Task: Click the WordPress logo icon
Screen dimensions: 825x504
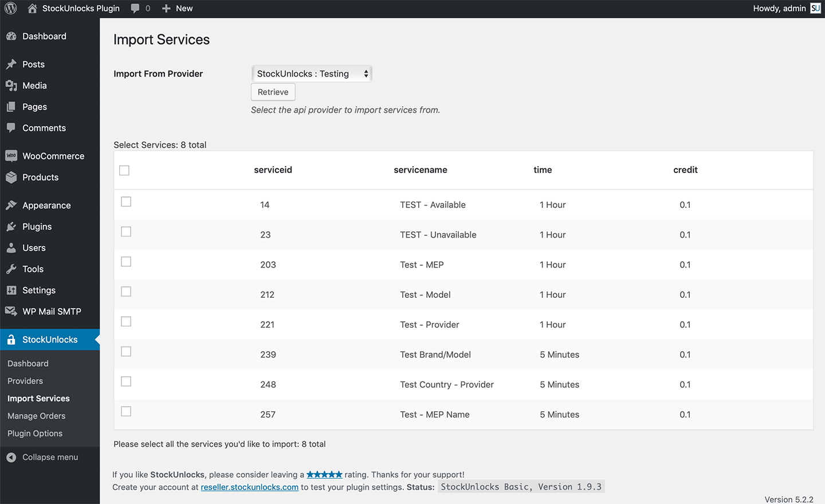Action: [x=10, y=9]
